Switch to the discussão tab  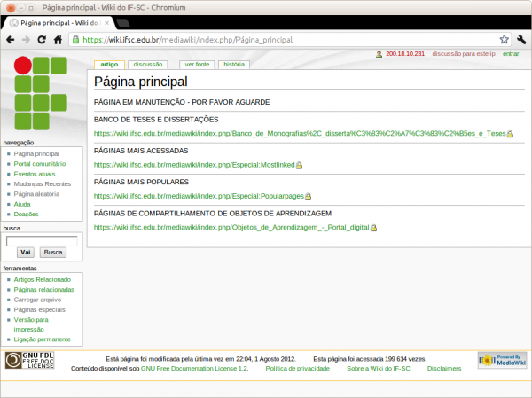(x=147, y=65)
